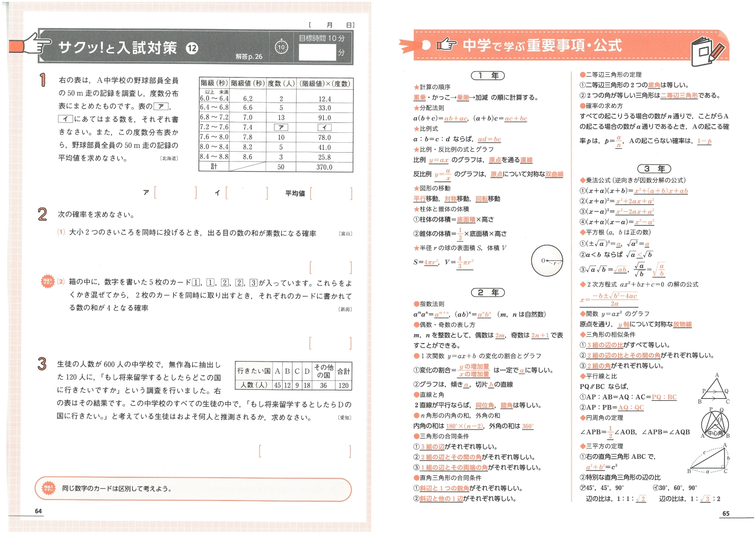The height and width of the screenshot is (534, 756).
Task: Click the orange badge in the hint box
Action: [x=49, y=488]
